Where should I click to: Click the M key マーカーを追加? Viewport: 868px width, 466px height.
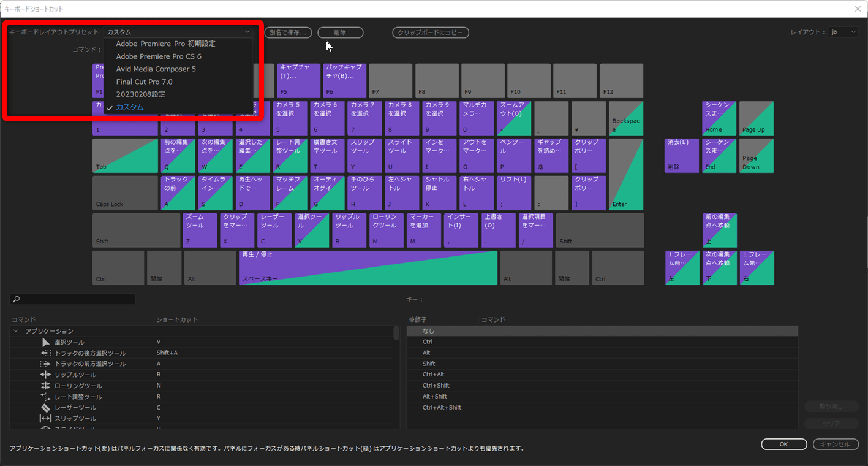(x=424, y=231)
